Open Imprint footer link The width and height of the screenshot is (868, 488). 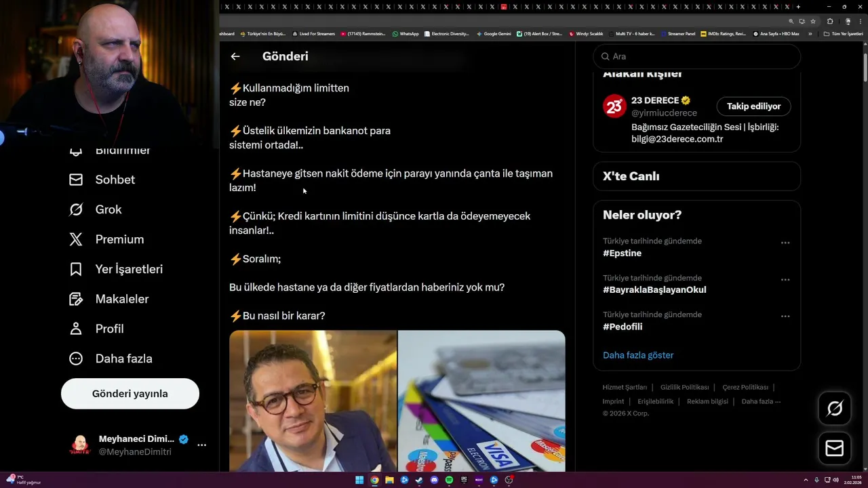(x=614, y=401)
